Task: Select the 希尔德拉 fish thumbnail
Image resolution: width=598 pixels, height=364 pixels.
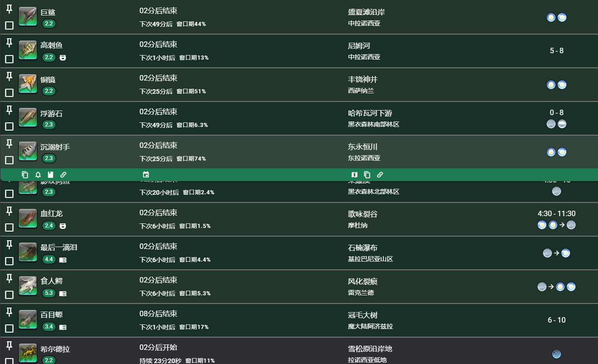Action: click(x=28, y=354)
